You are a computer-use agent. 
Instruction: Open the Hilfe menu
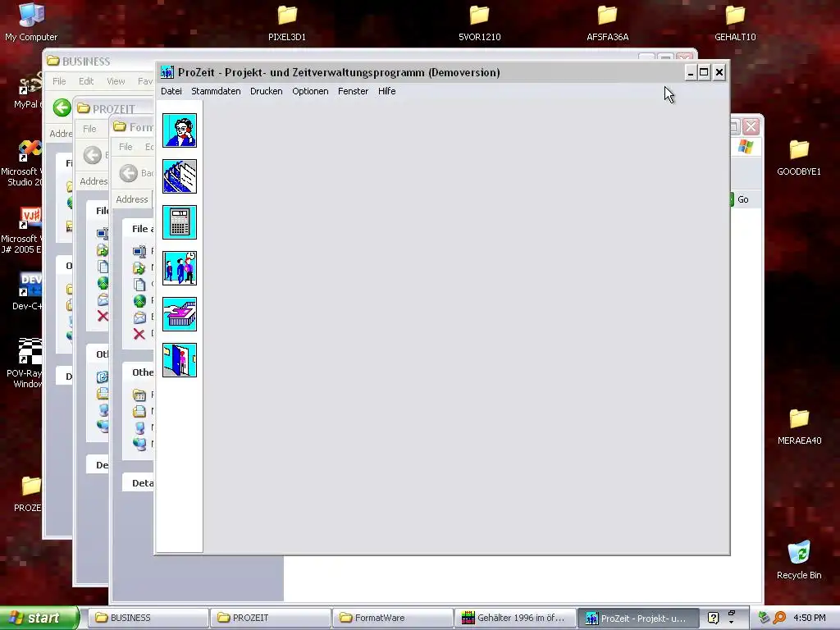tap(387, 91)
